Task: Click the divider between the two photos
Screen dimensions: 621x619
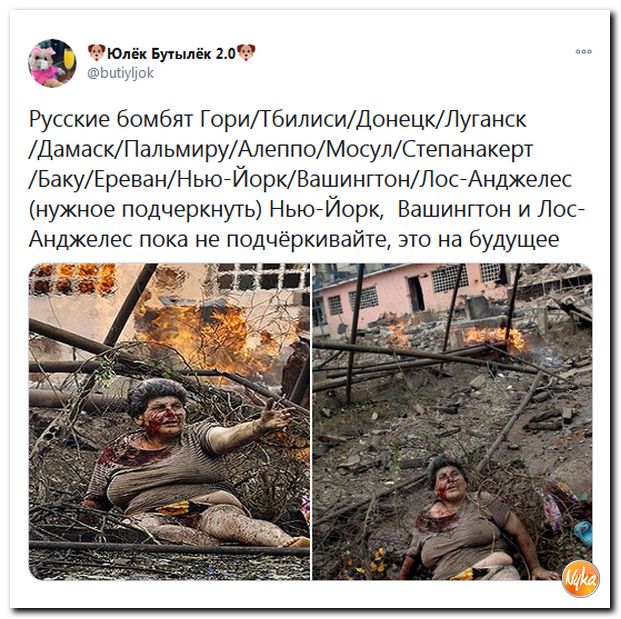Action: click(311, 421)
